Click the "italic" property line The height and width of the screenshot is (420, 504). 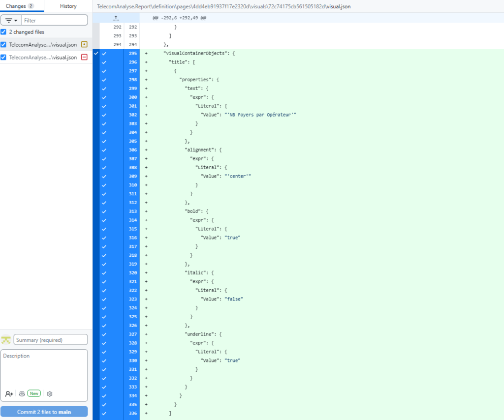[x=199, y=272]
